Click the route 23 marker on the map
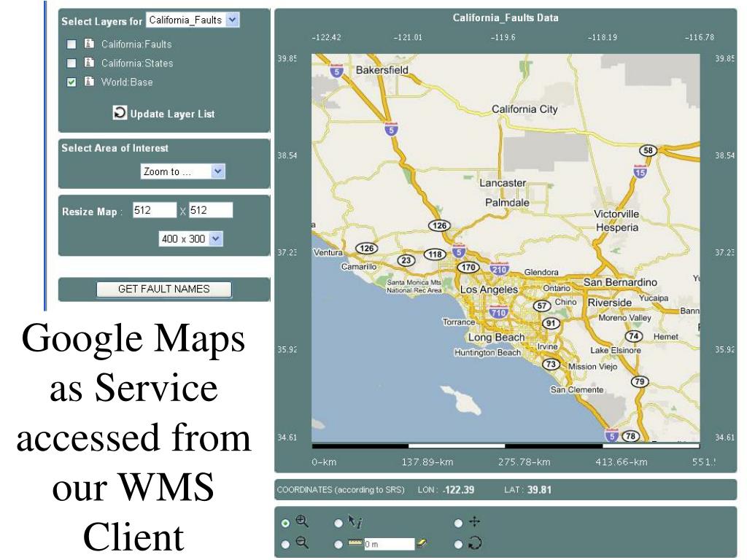747x560 pixels. point(406,260)
